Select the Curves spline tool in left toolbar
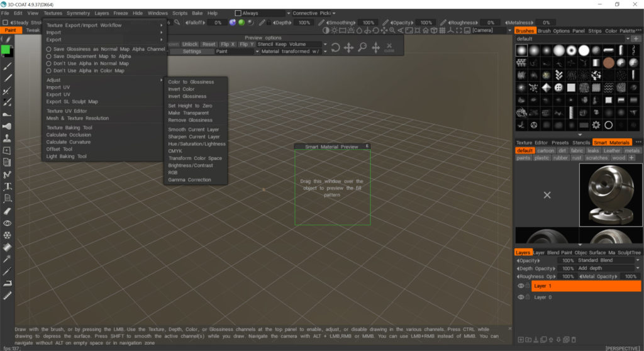644x351 pixels. pos(7,175)
